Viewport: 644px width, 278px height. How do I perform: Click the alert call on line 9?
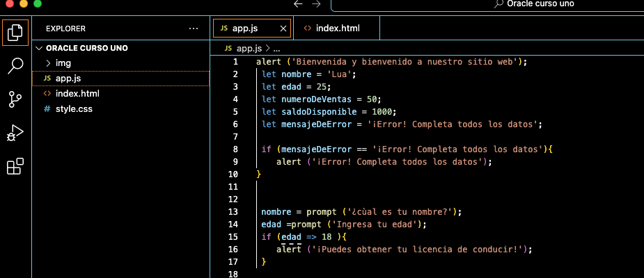pos(289,161)
